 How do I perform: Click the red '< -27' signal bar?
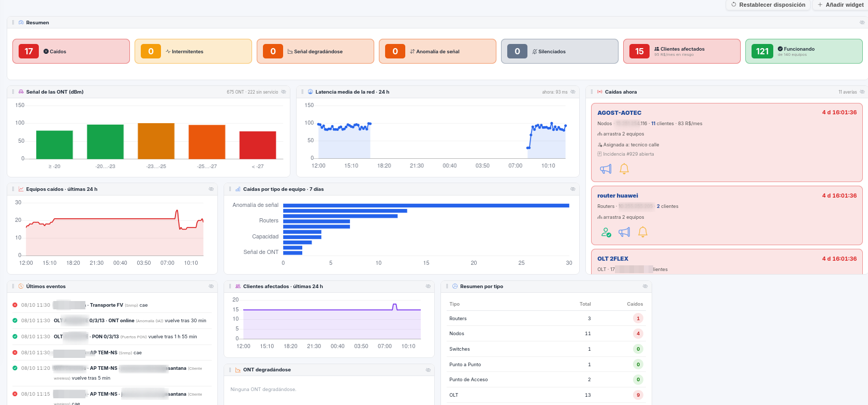coord(258,145)
